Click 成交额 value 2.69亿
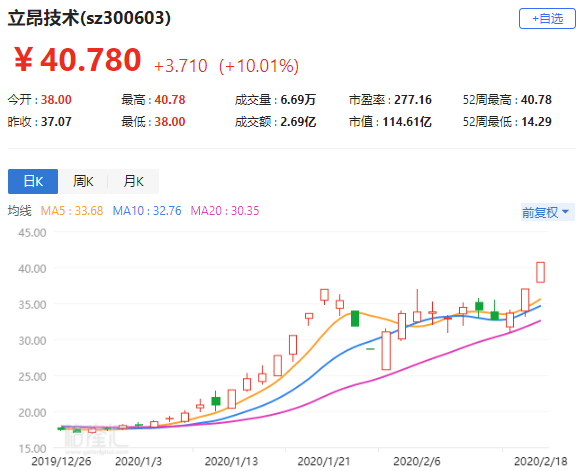This screenshot has width=578, height=471. pos(298,122)
